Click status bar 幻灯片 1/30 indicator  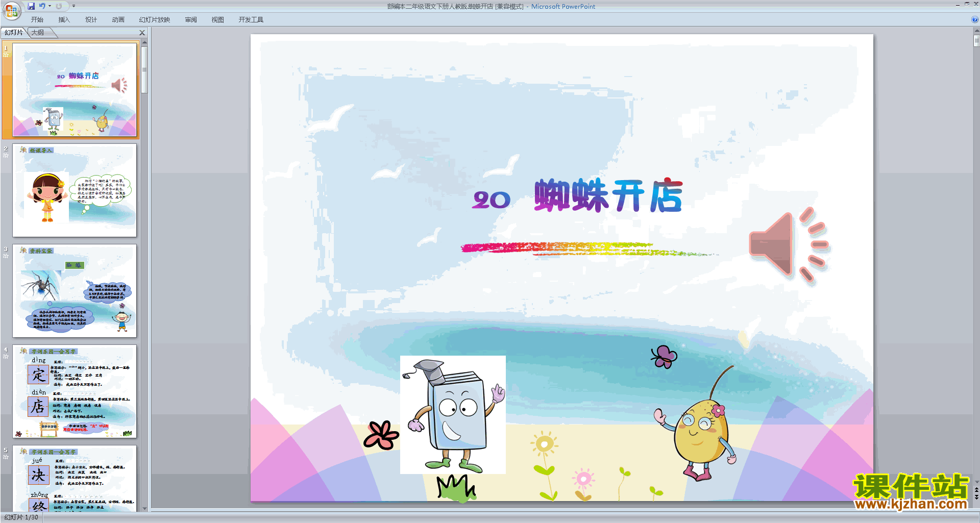point(21,517)
